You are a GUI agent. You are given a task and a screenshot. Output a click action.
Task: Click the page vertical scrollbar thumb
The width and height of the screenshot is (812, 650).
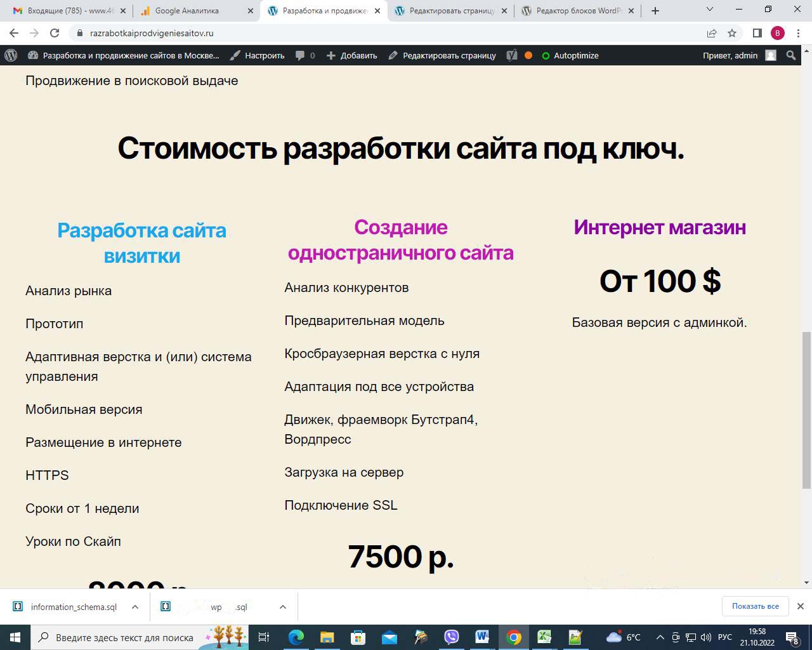tap(806, 409)
